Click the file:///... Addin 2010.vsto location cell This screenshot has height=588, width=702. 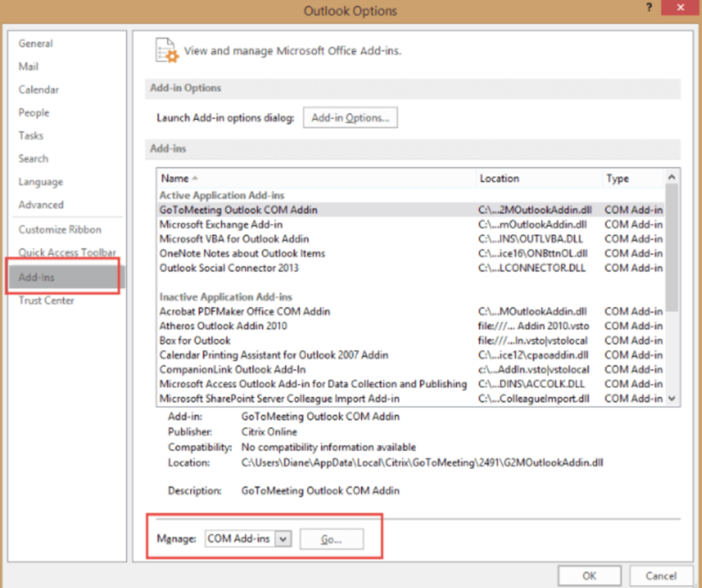534,326
